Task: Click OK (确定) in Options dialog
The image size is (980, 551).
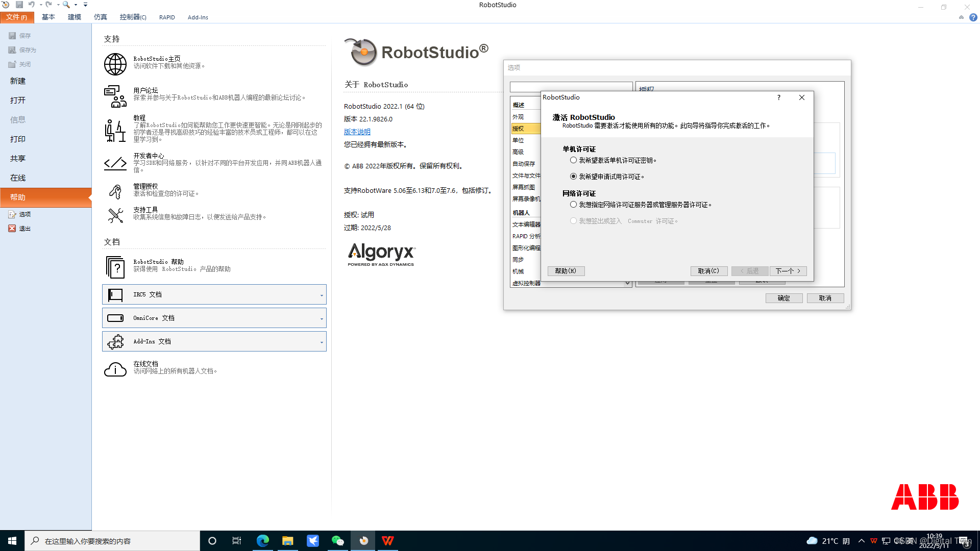Action: (x=784, y=298)
